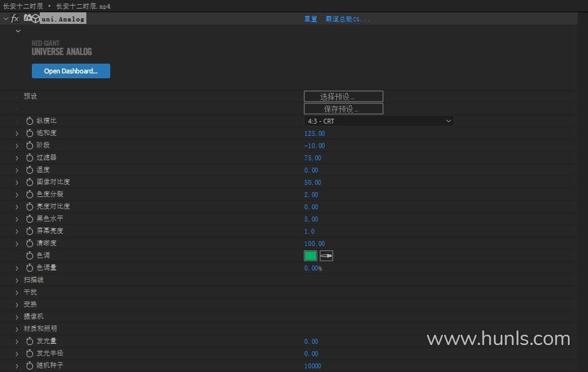Click the 选择预设 button
The image size is (588, 372).
pyautogui.click(x=344, y=96)
